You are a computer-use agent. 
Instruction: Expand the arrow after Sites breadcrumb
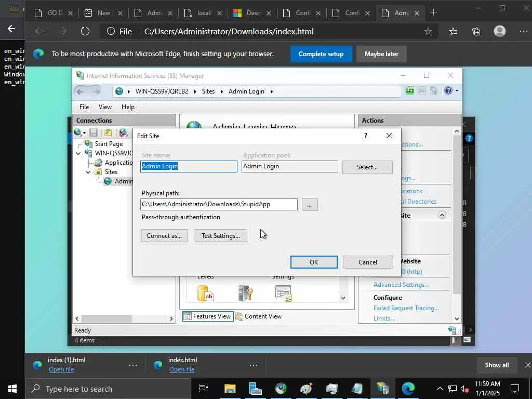(x=221, y=91)
